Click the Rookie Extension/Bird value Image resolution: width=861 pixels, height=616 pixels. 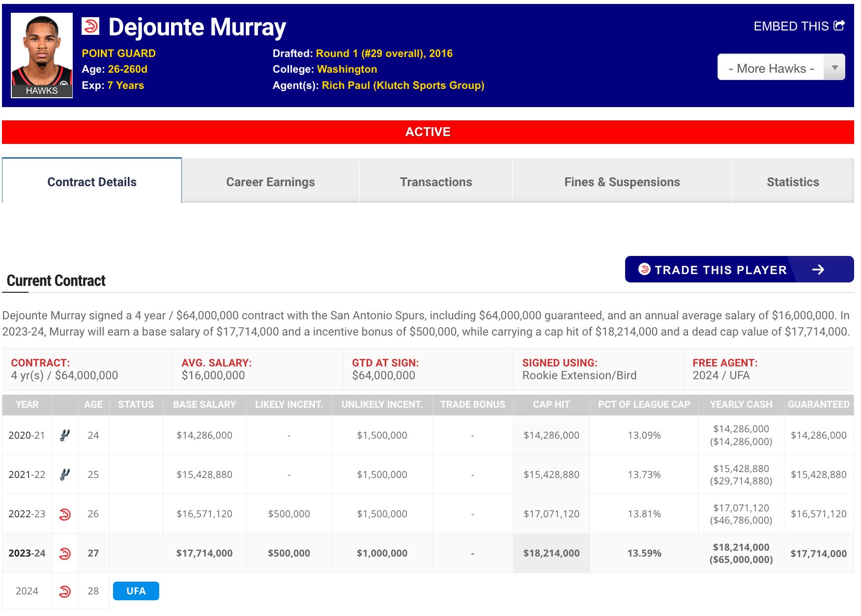click(579, 375)
